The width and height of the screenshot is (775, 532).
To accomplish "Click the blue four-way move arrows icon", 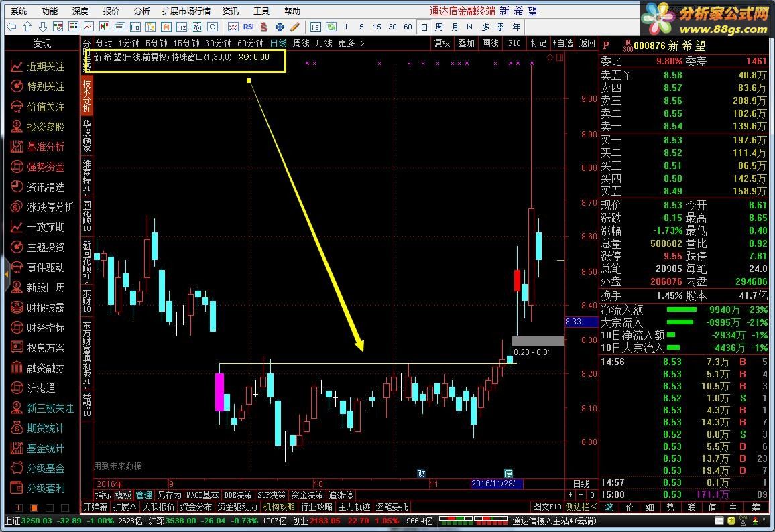I will (x=280, y=27).
